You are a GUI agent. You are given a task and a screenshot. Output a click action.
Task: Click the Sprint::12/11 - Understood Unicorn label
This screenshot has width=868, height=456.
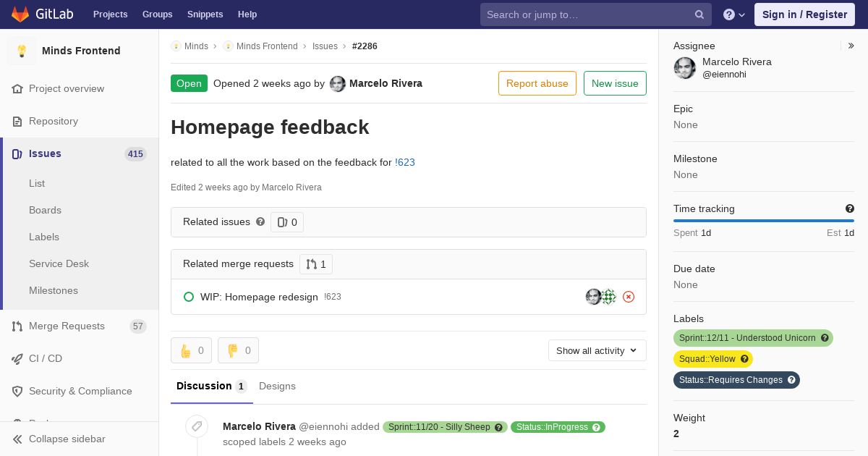point(753,338)
